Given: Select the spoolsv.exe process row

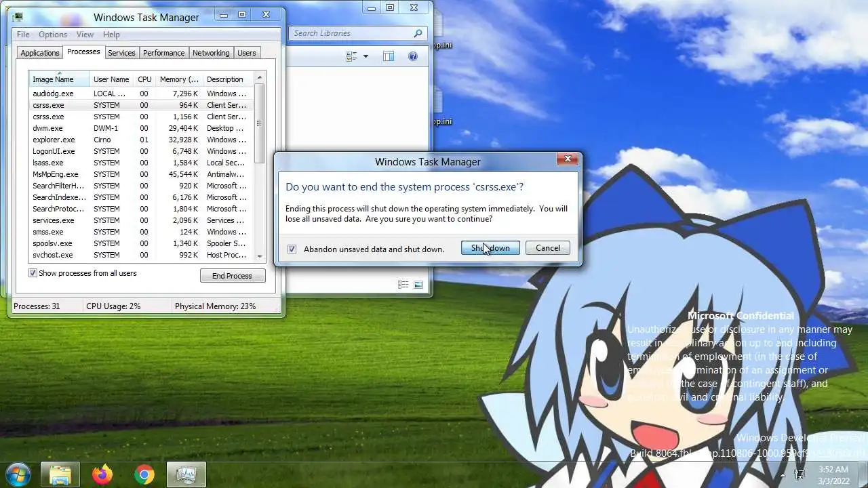Looking at the screenshot, I should pyautogui.click(x=140, y=243).
